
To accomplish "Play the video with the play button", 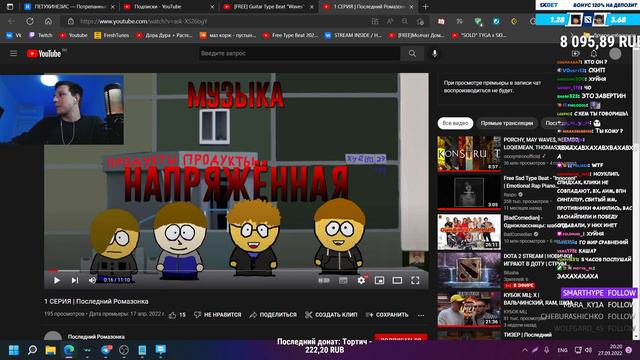I will [57, 280].
